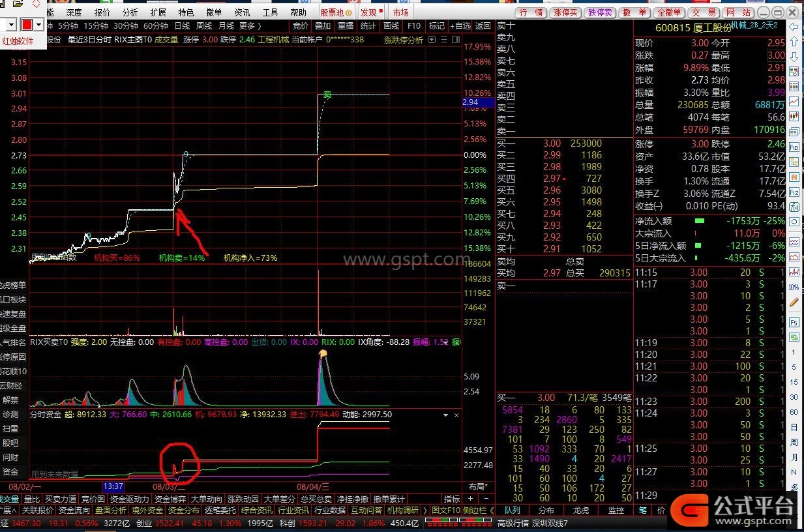Expand the 更多 period options
The image size is (804, 532).
tap(250, 26)
